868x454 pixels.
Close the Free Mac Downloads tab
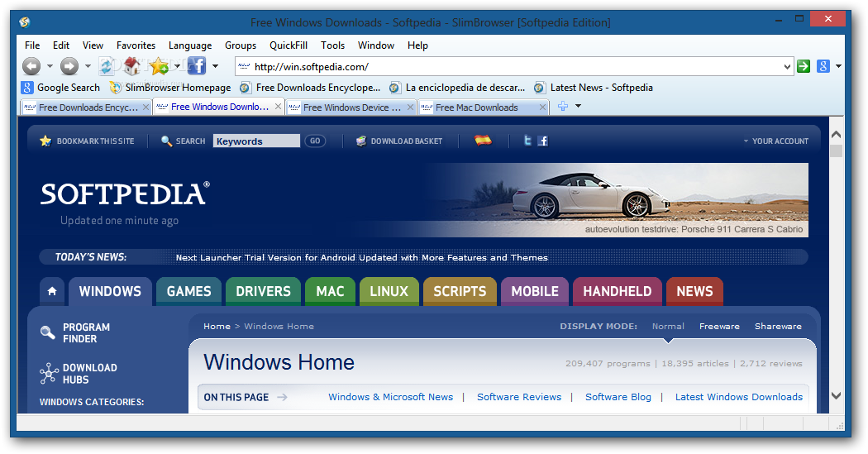click(542, 108)
